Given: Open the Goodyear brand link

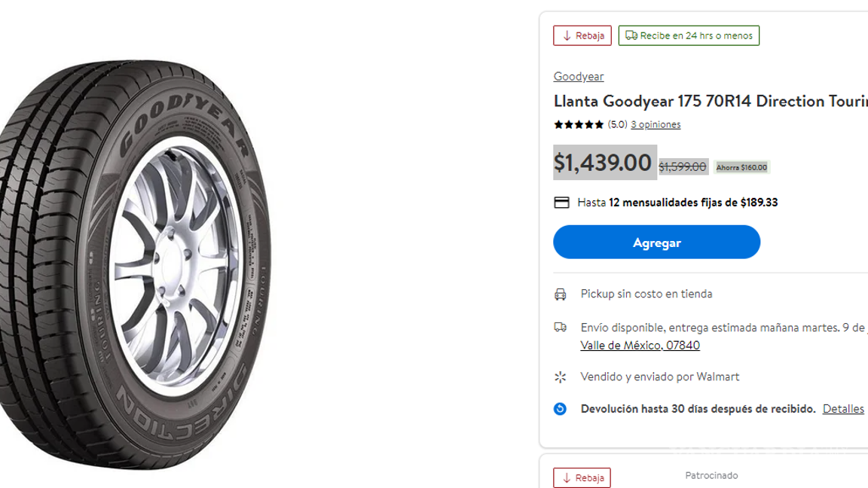Looking at the screenshot, I should tap(579, 76).
